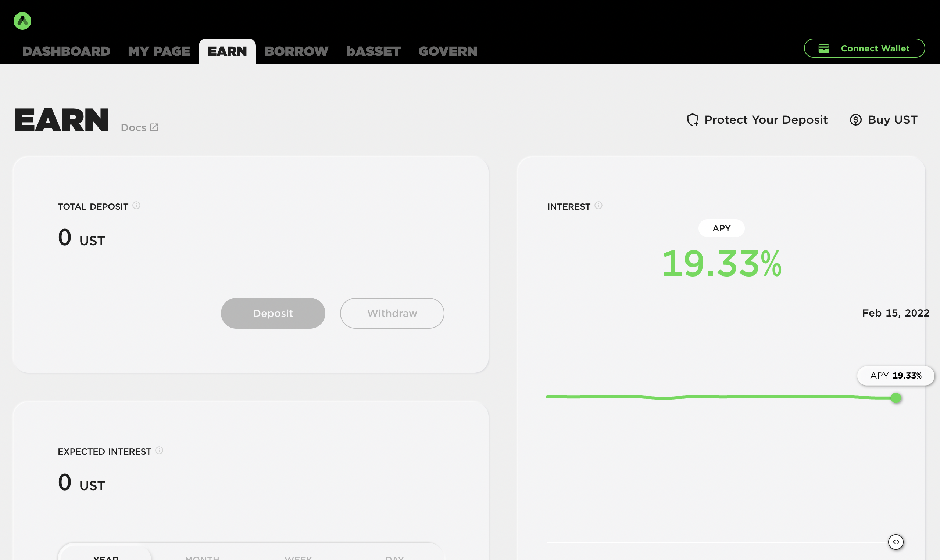Click the green data point on APY chart
Screen dimensions: 940x560
tap(896, 398)
